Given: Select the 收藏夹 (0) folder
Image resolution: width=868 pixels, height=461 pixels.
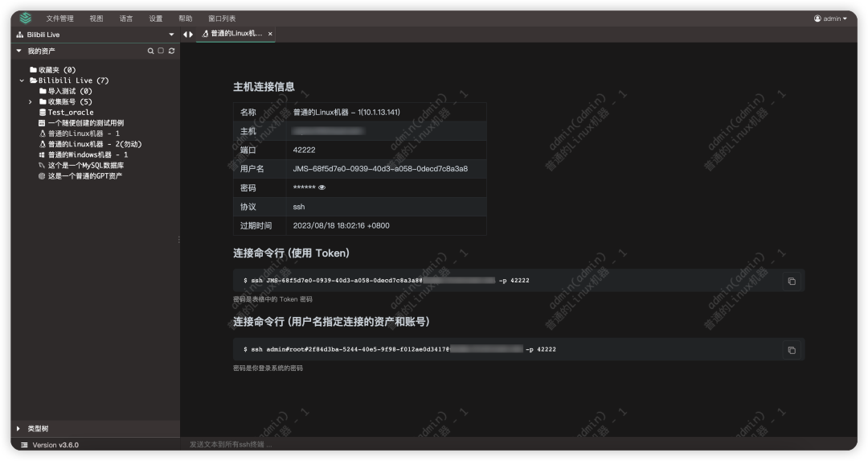Looking at the screenshot, I should 56,70.
